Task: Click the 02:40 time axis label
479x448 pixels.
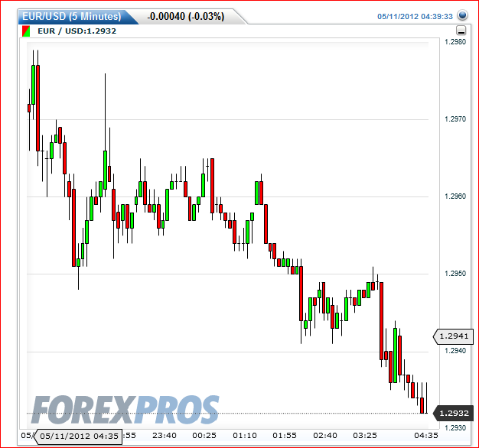Action: (324, 436)
